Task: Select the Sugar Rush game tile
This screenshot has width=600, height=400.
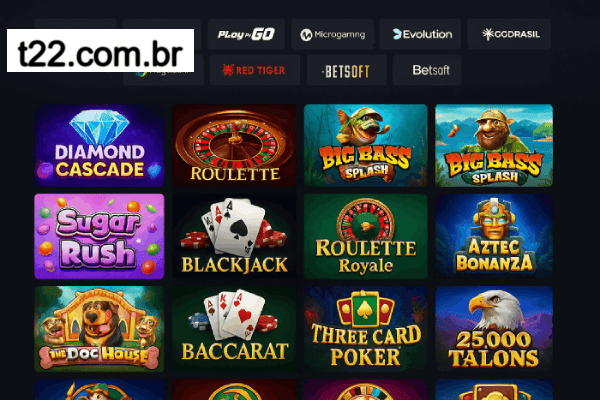Action: click(99, 236)
